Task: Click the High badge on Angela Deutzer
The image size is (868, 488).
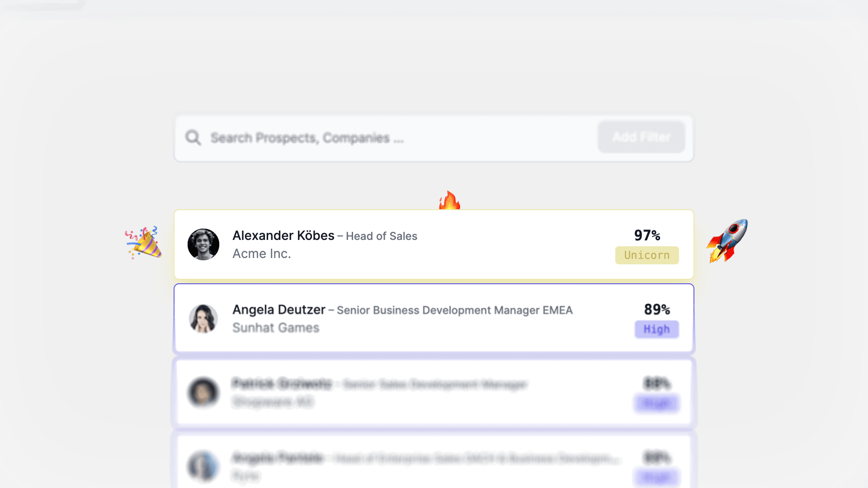Action: point(656,329)
